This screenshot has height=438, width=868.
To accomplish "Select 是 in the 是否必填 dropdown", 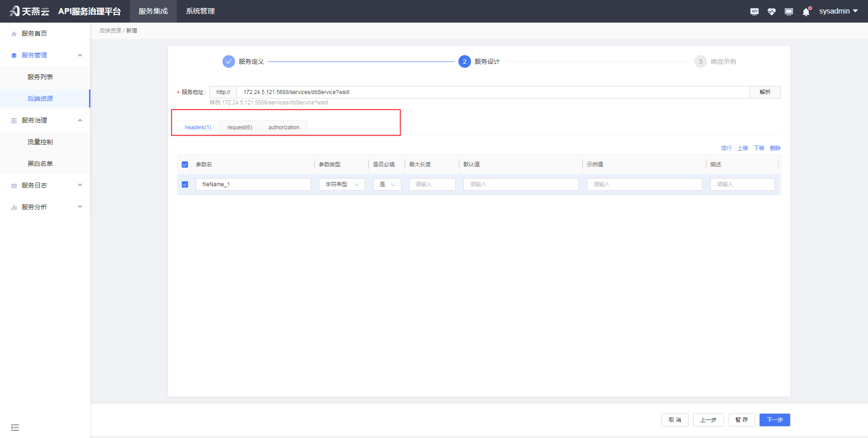I will point(387,184).
